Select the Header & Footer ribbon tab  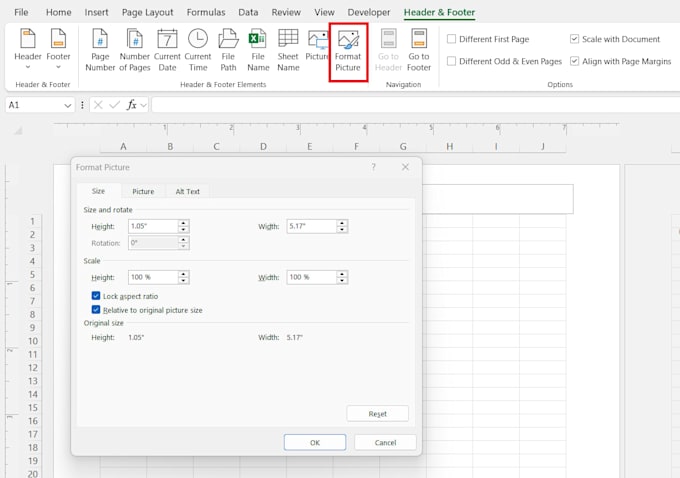[x=439, y=12]
